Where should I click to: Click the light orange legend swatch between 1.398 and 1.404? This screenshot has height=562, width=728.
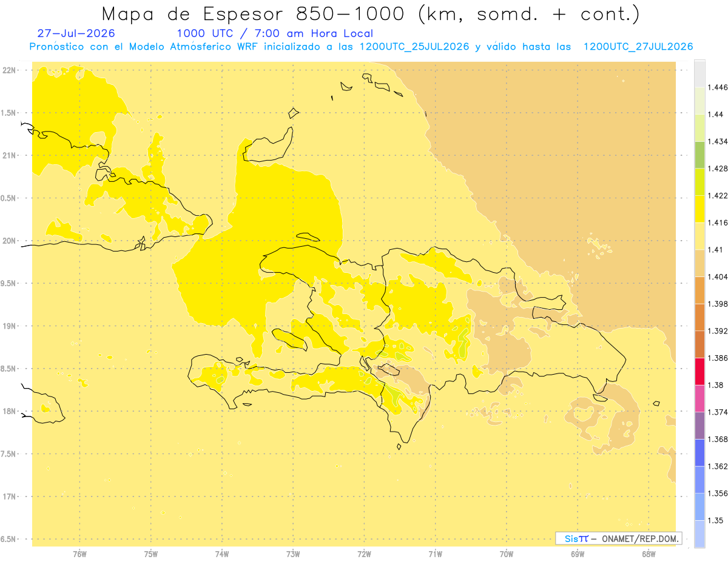[x=699, y=290]
